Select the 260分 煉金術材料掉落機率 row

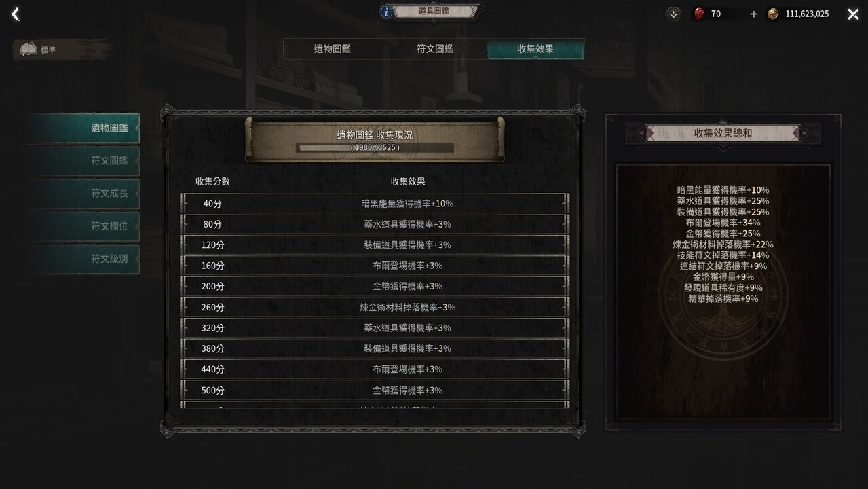coord(375,307)
